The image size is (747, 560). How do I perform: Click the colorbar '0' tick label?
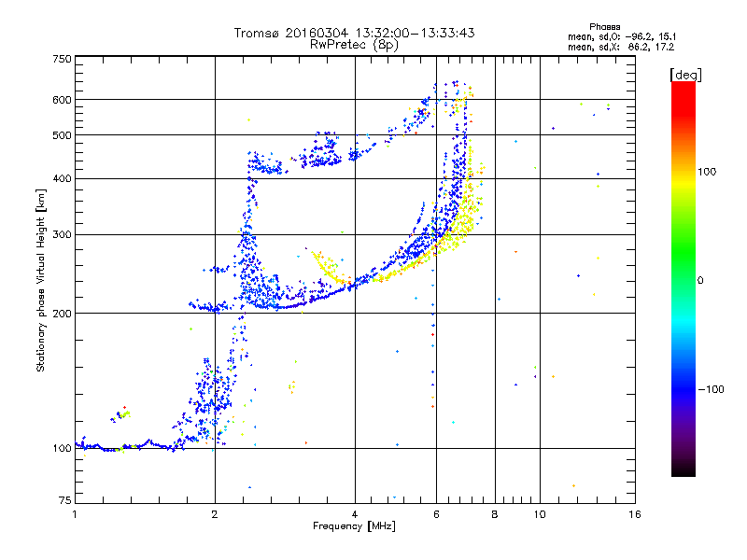(699, 281)
